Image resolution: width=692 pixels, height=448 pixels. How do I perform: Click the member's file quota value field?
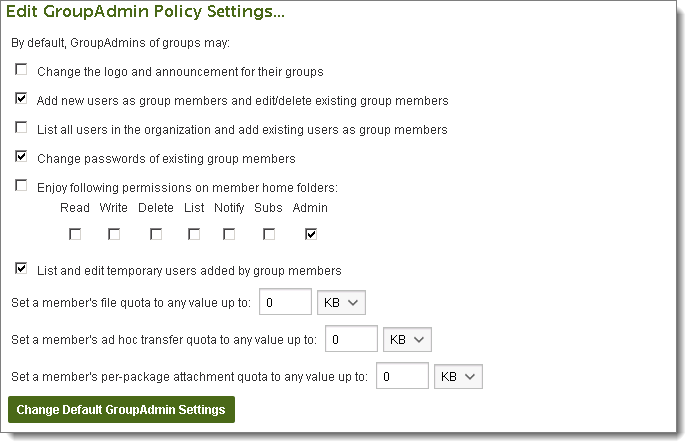tap(283, 302)
